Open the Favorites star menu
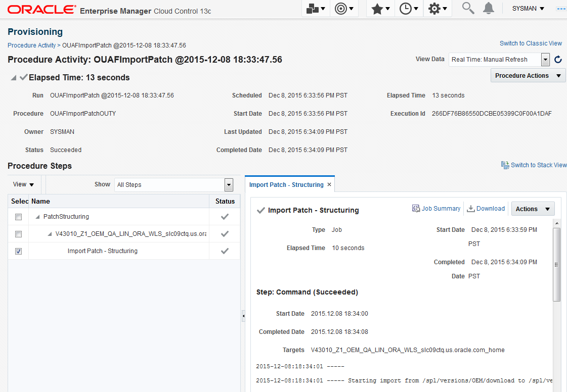The image size is (567, 392). (380, 8)
